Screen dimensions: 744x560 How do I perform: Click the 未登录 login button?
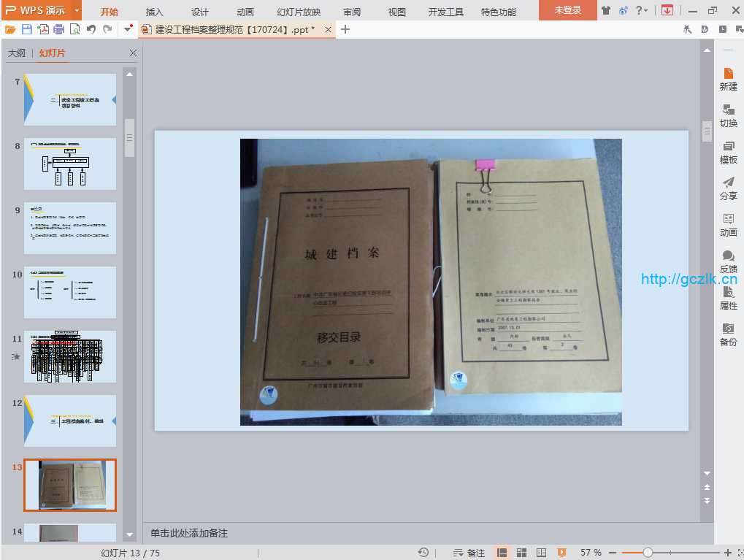[x=567, y=10]
